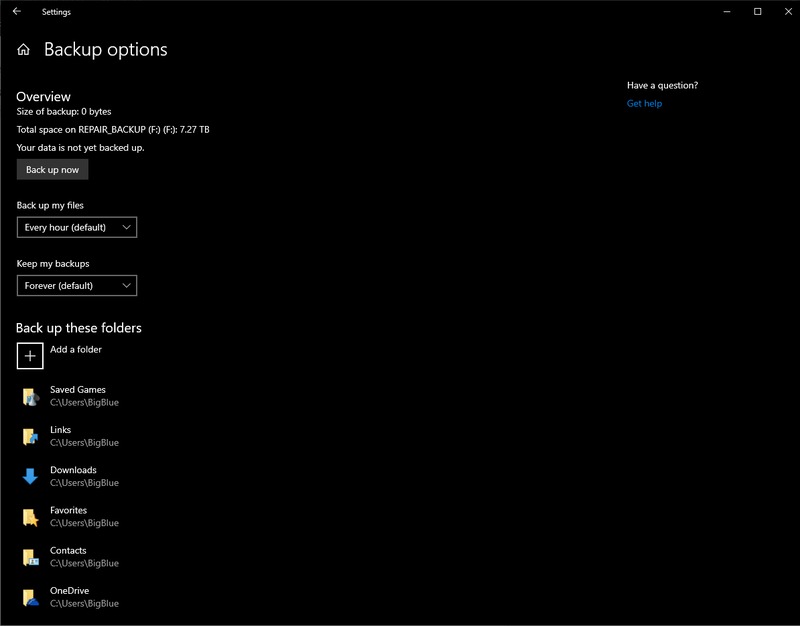
Task: Maximize the Settings window
Action: (x=757, y=12)
